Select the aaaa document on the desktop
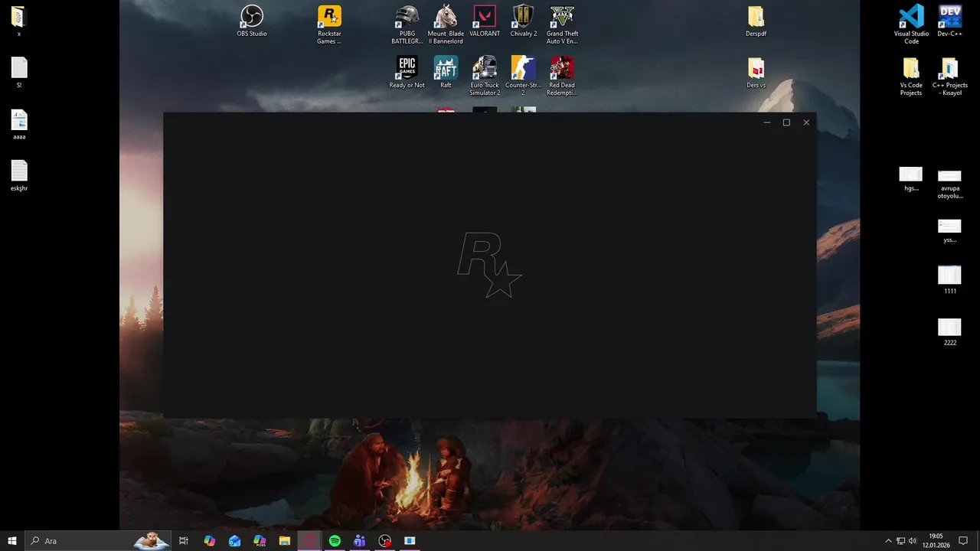Screen dimensions: 980x551 [19, 124]
